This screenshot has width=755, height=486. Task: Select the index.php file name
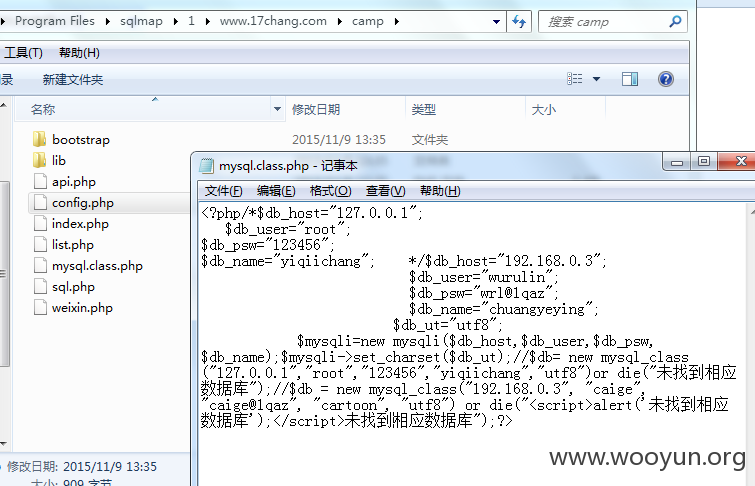pos(80,223)
